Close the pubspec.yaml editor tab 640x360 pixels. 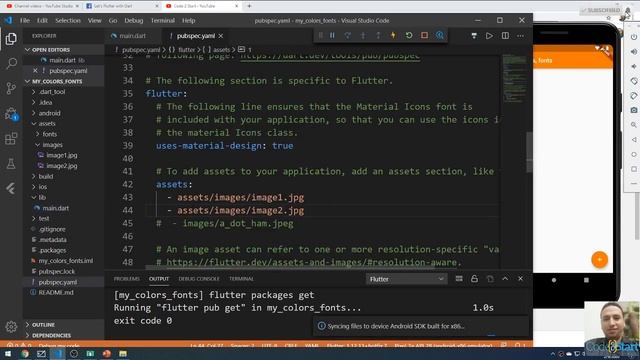click(221, 36)
